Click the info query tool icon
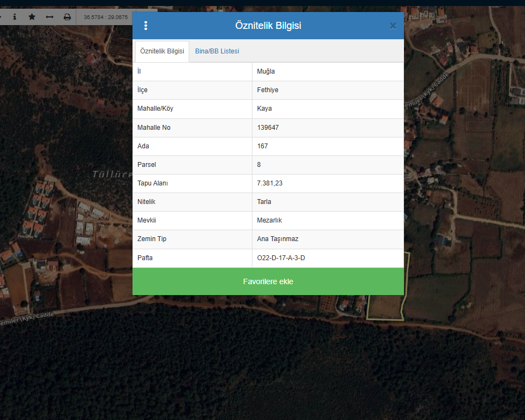The image size is (525, 420). click(x=15, y=17)
